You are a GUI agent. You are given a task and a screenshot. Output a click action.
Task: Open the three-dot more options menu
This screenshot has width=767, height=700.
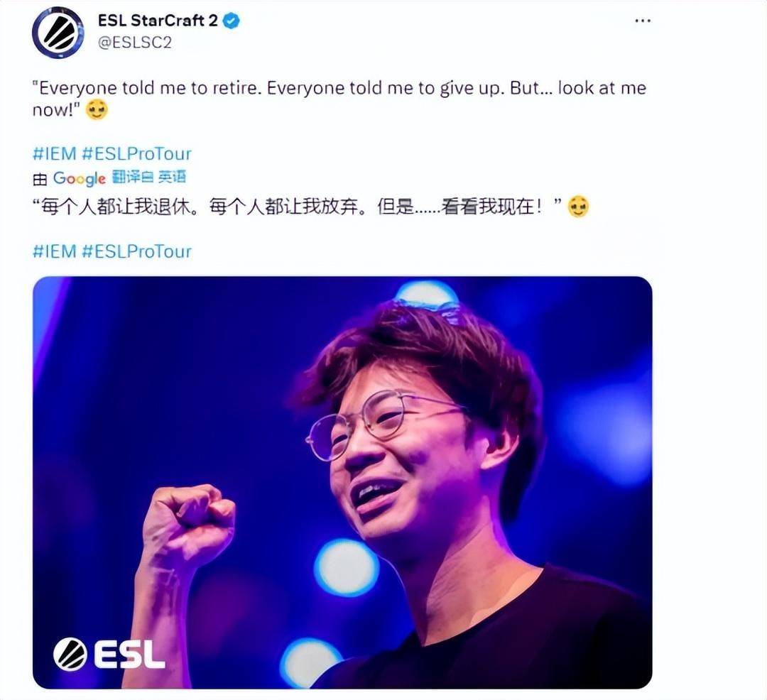[x=643, y=21]
